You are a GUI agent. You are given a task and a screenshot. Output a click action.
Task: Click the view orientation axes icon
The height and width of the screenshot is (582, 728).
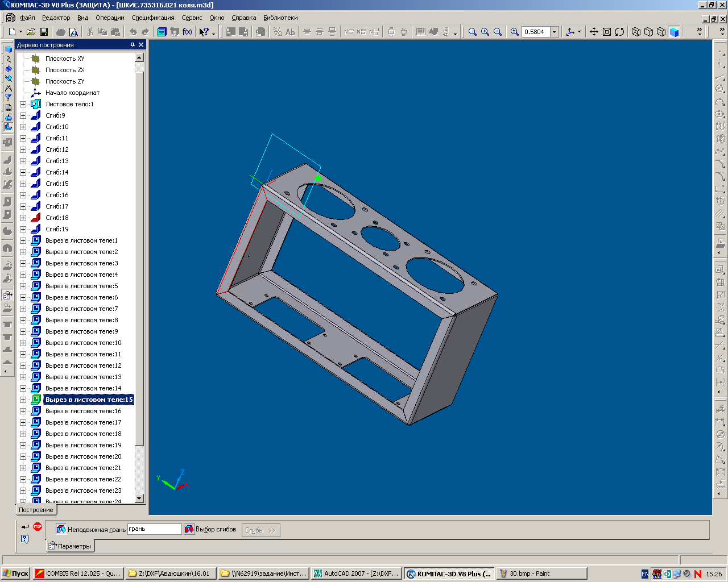pos(570,32)
